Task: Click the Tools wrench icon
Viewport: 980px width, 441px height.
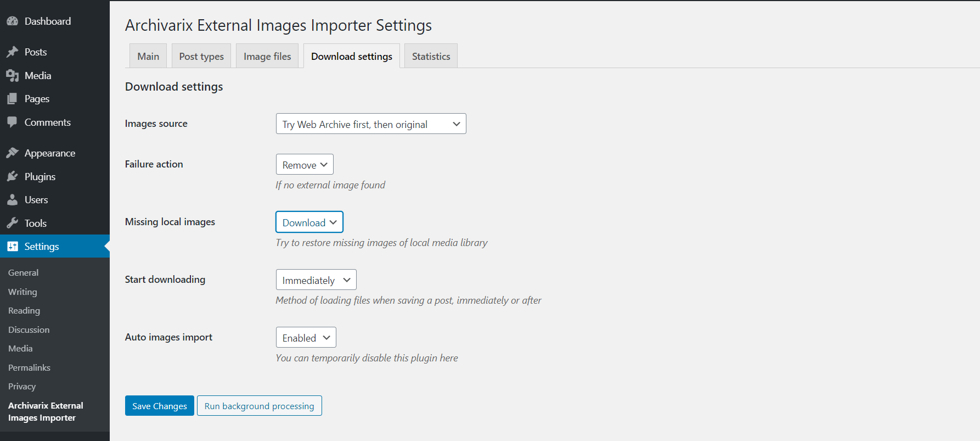Action: (12, 224)
